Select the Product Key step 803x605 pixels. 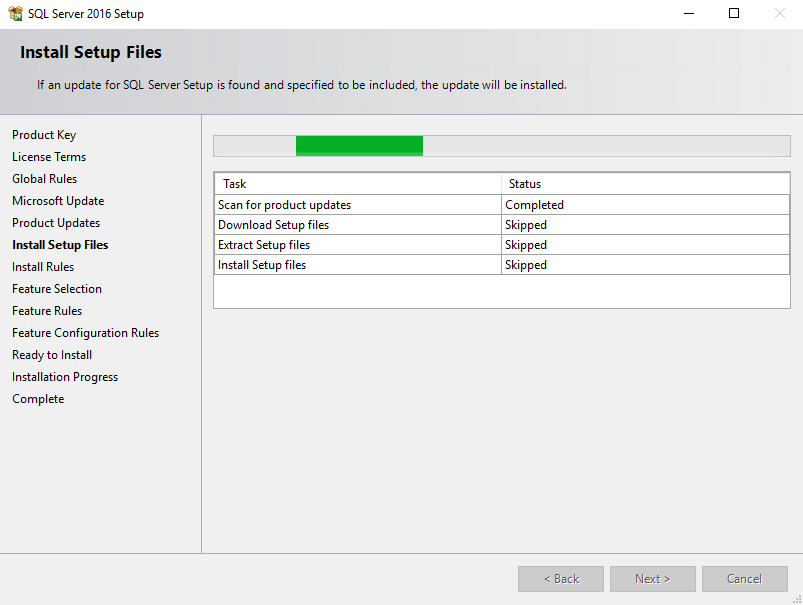pyautogui.click(x=44, y=135)
